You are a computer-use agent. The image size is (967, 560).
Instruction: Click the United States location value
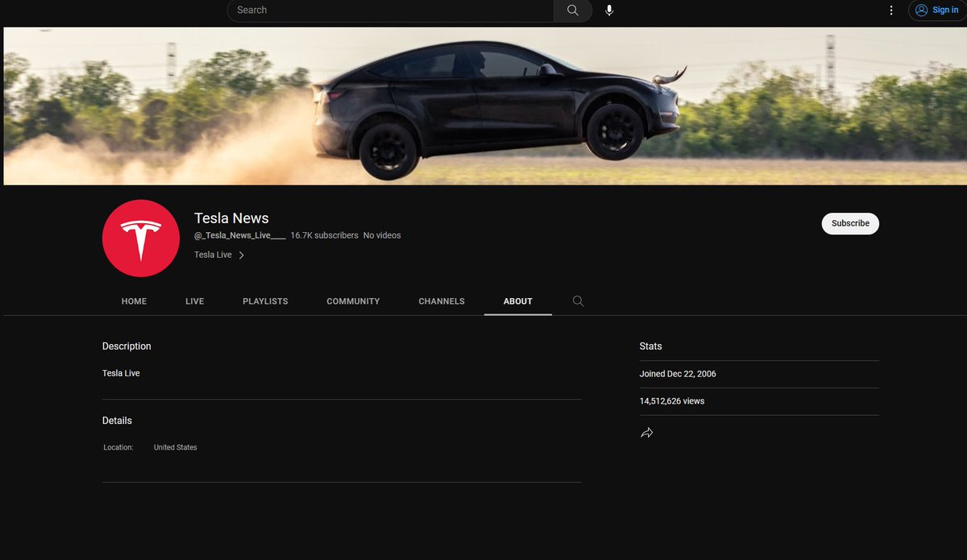click(x=175, y=447)
